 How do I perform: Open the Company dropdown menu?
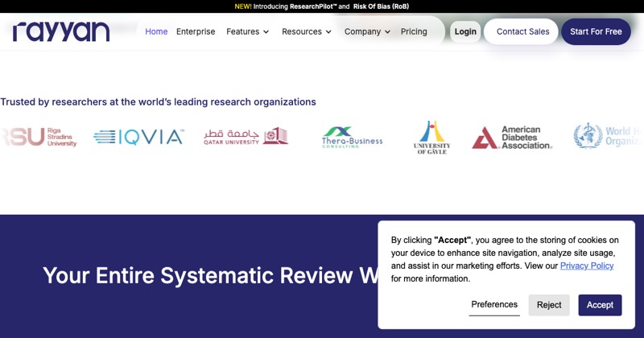pyautogui.click(x=367, y=31)
